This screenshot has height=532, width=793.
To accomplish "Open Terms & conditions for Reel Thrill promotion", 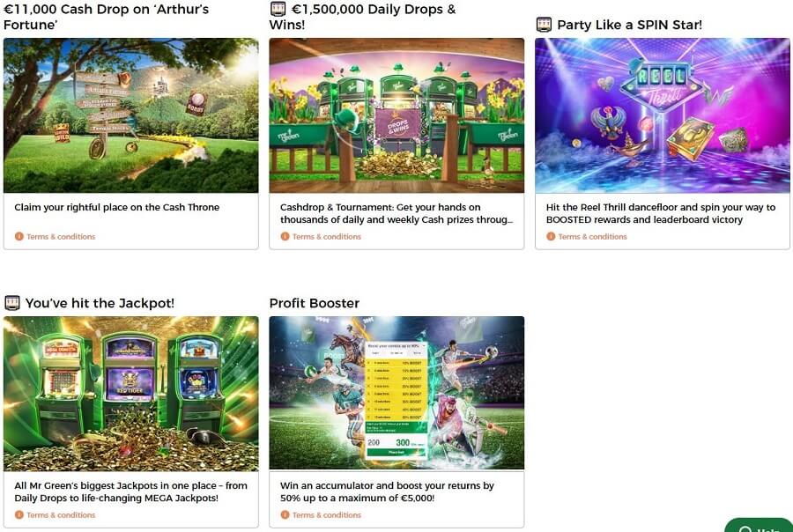I will pos(592,237).
